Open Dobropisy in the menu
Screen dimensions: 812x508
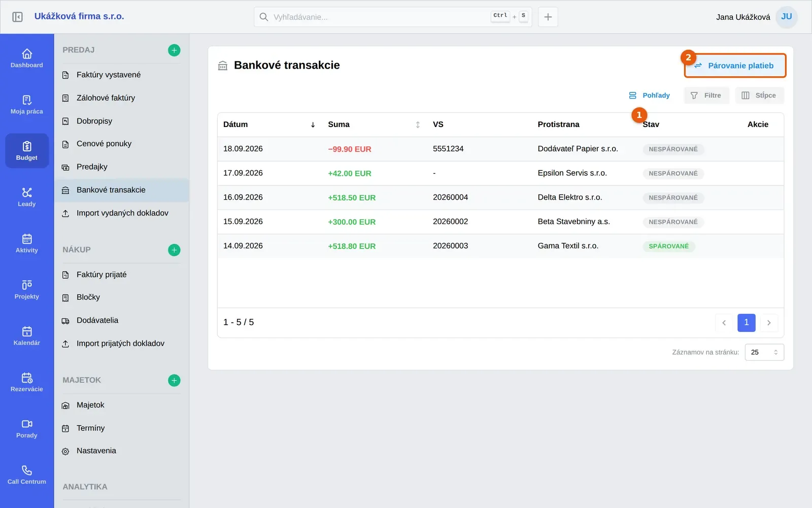click(x=121, y=121)
